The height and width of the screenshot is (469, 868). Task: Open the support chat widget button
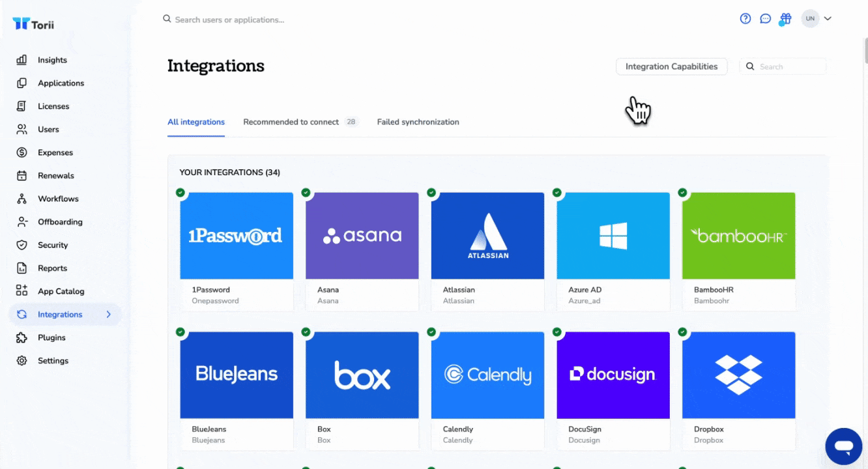(844, 447)
